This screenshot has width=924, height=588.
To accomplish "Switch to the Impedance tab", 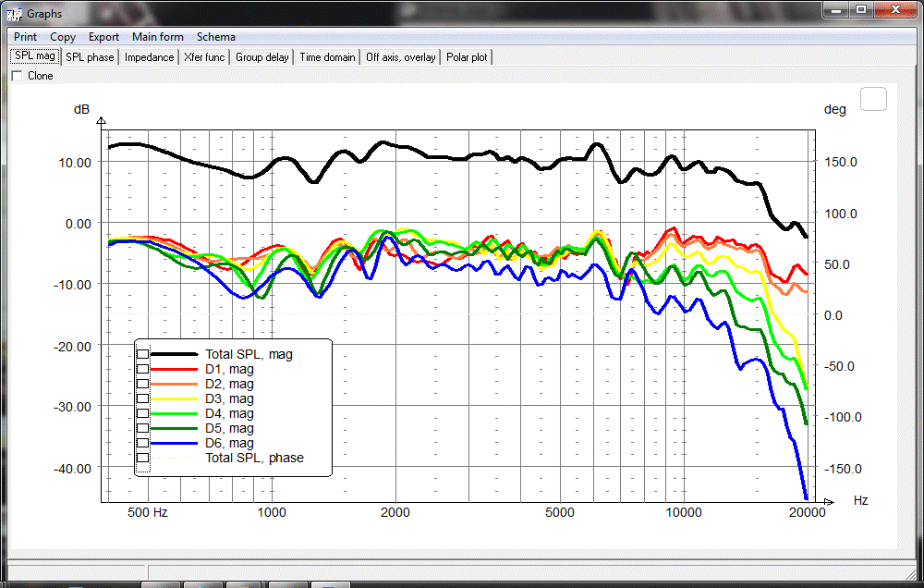I will [149, 57].
